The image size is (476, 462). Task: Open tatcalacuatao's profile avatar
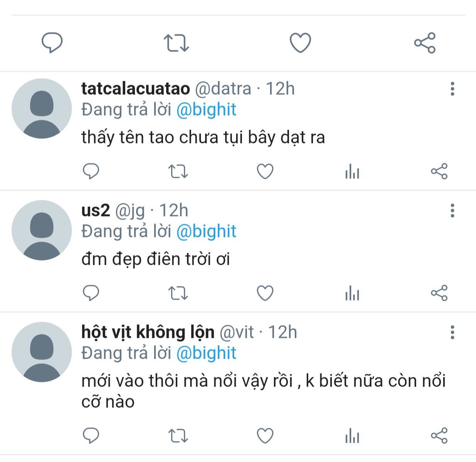42,109
